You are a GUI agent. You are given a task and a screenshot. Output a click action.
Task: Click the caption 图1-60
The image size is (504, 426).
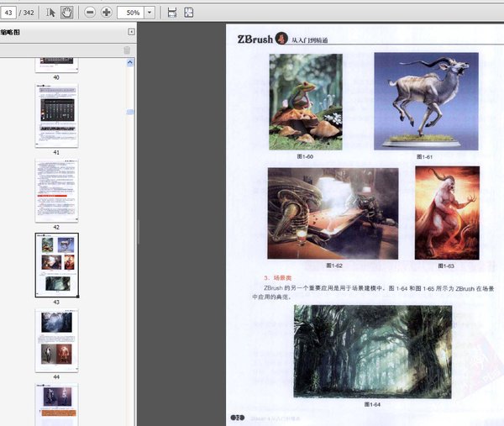tap(305, 156)
